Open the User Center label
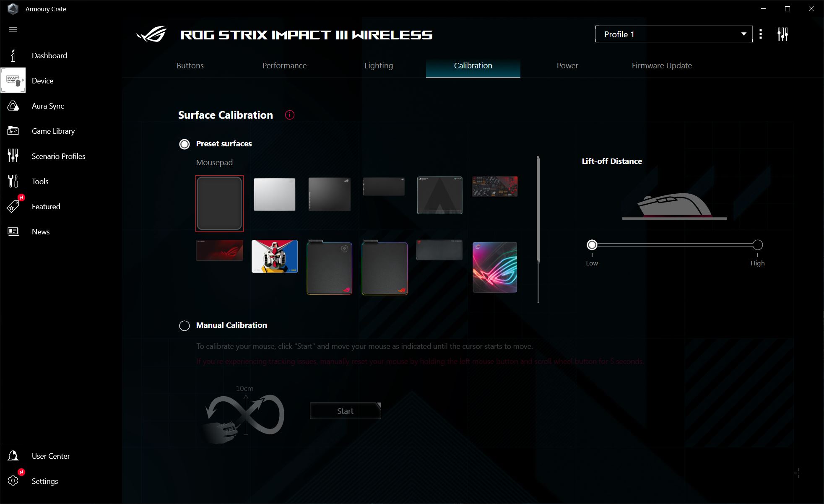 tap(51, 456)
